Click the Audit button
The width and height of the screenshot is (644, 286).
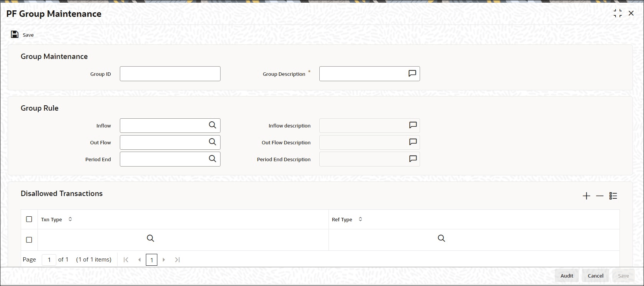(567, 276)
